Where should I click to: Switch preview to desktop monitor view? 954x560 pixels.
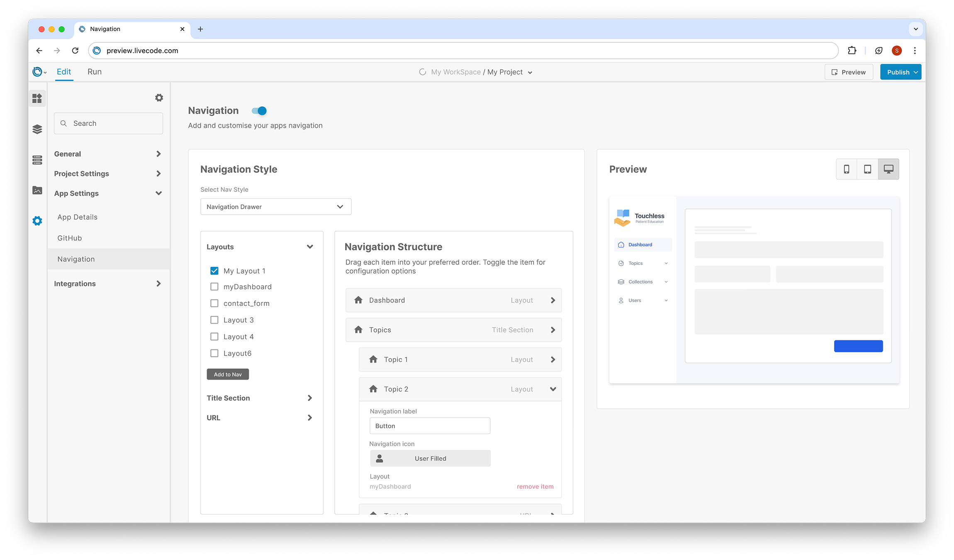click(x=888, y=169)
